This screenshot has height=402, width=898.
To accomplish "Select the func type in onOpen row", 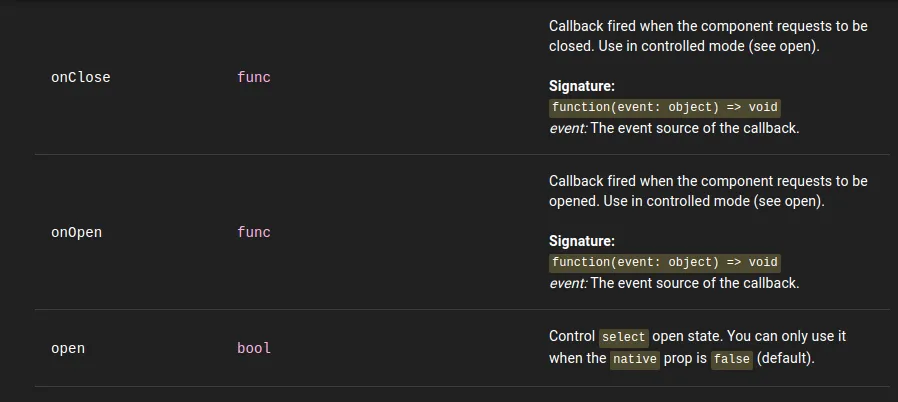I will (x=254, y=232).
